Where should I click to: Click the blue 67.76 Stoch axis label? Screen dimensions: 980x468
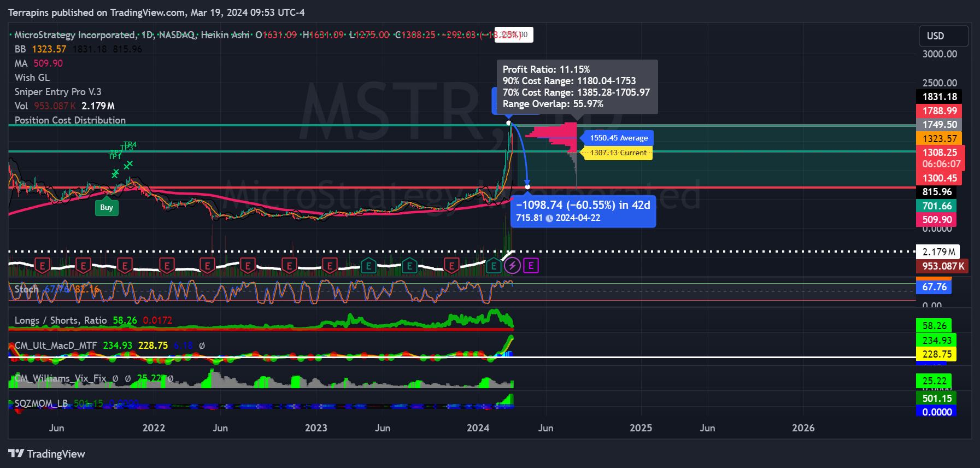point(934,287)
